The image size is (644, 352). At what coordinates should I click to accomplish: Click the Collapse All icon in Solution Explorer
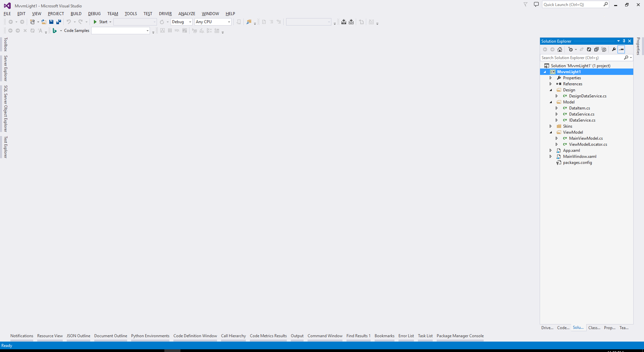point(596,49)
